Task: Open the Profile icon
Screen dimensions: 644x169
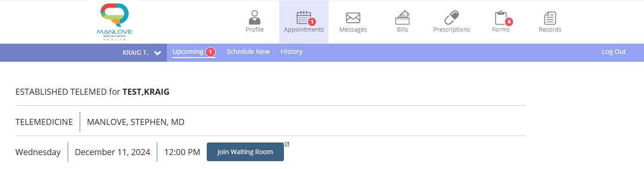Action: tap(255, 18)
